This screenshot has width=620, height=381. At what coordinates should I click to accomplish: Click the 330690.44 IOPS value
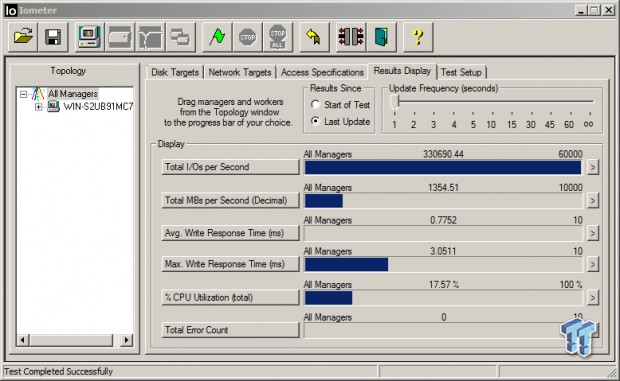[x=443, y=154]
